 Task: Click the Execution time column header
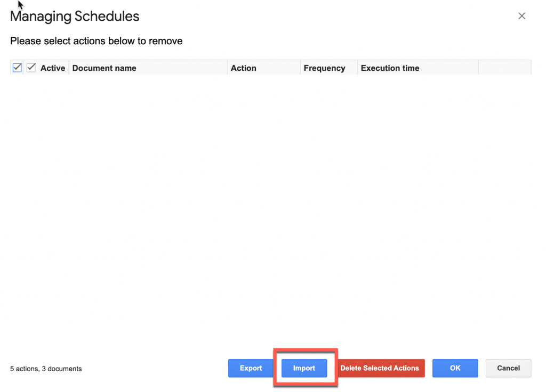pos(390,68)
